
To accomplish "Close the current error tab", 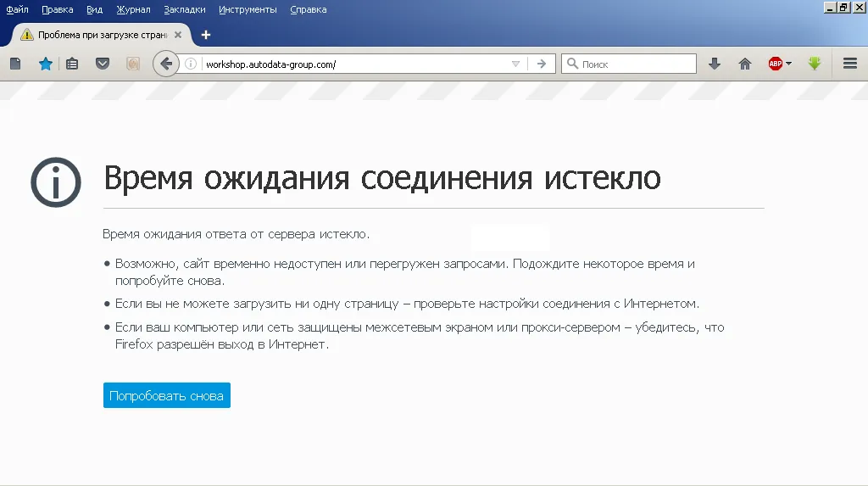I will click(178, 35).
